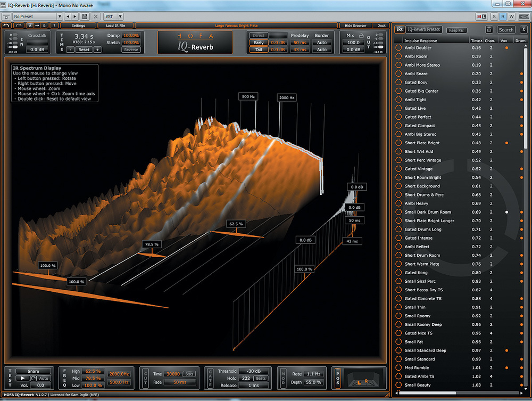Change the Early Border Auto setting

(x=322, y=43)
